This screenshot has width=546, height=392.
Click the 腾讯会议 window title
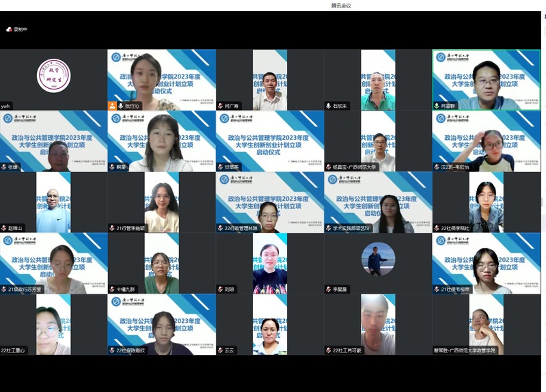click(x=341, y=5)
